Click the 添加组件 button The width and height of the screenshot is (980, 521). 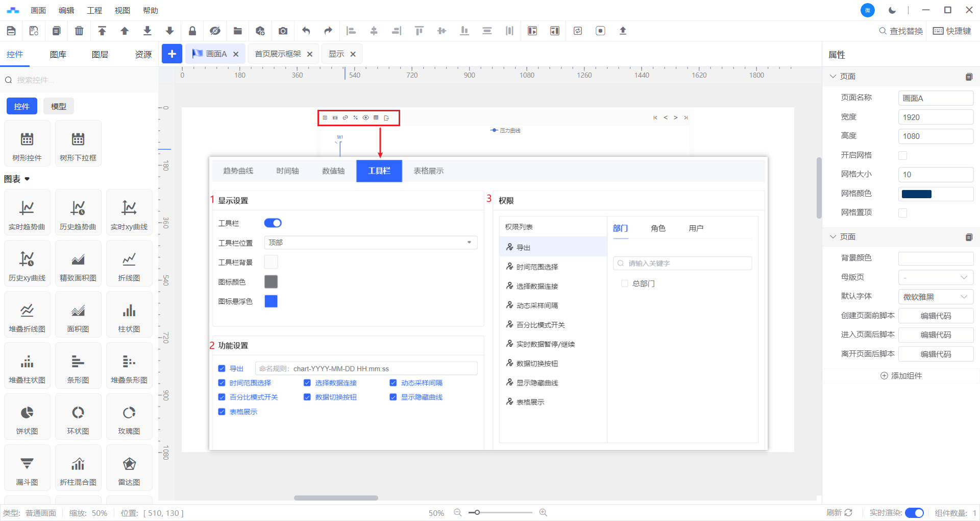point(901,375)
